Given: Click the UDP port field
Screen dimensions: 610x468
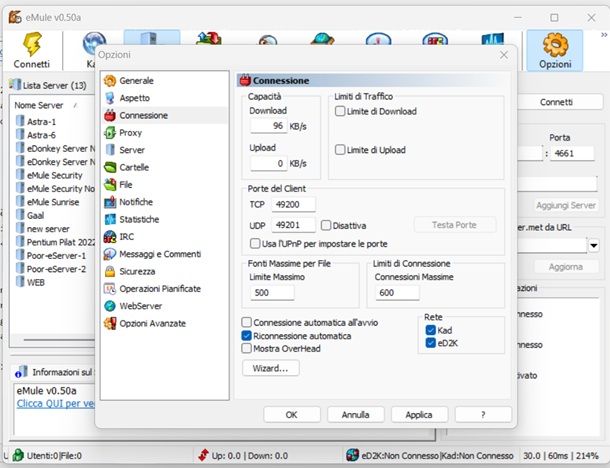Looking at the screenshot, I should [293, 225].
